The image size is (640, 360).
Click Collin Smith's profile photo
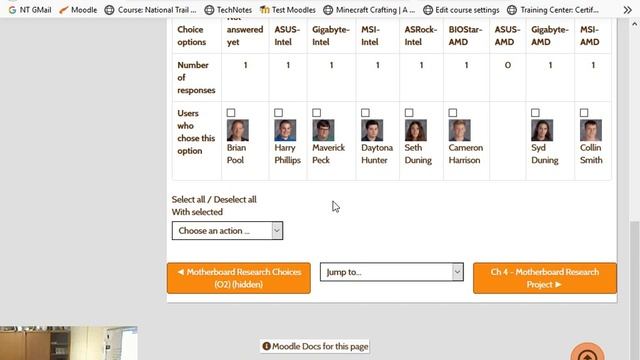(591, 130)
